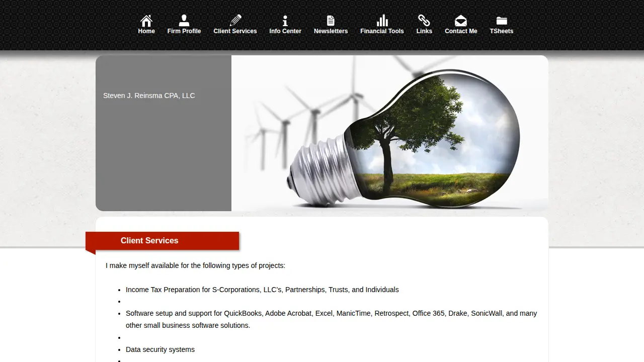Screen dimensions: 644x362
Task: Click the Financial Tools bar chart icon
Action: tap(382, 21)
